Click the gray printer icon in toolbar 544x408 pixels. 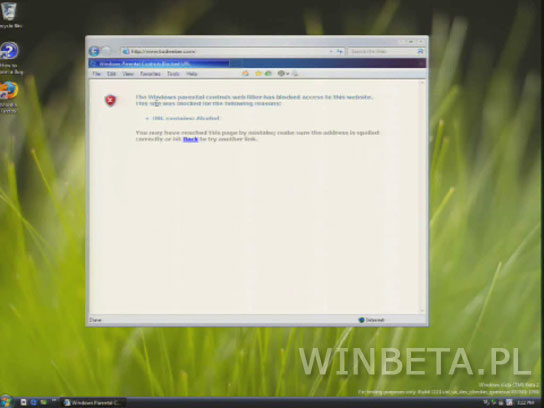[x=281, y=73]
